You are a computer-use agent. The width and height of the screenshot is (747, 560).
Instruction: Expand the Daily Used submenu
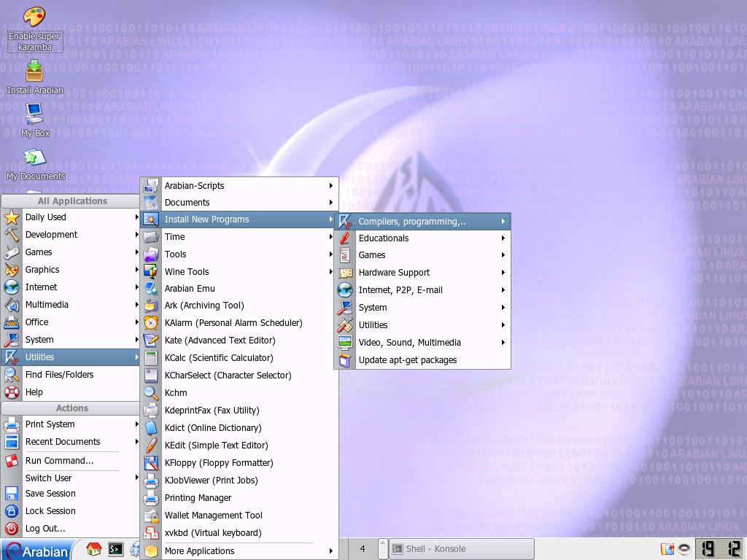71,217
